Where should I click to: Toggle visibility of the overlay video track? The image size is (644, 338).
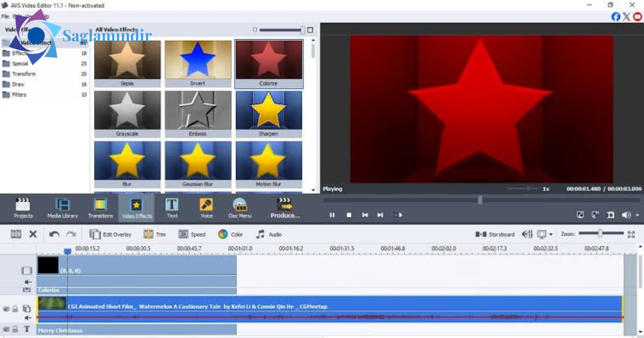click(6, 309)
